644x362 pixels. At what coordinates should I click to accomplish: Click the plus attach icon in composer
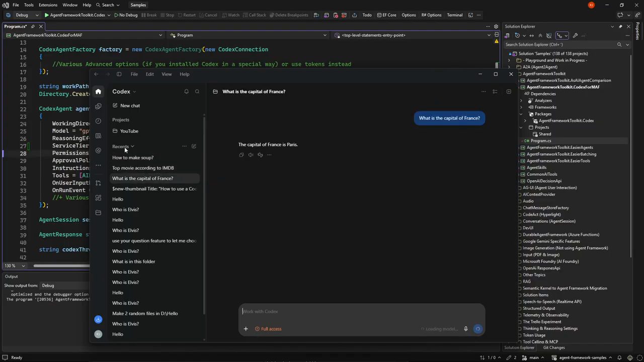click(x=246, y=329)
